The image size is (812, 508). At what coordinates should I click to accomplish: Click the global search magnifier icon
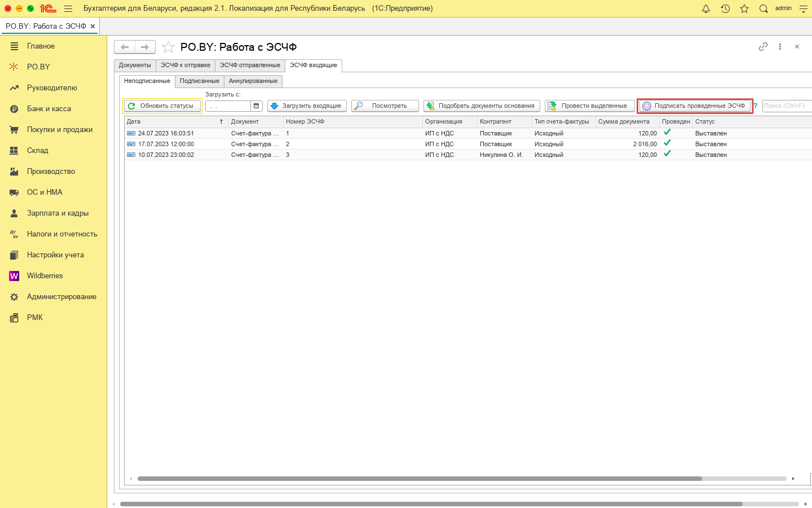pos(764,8)
